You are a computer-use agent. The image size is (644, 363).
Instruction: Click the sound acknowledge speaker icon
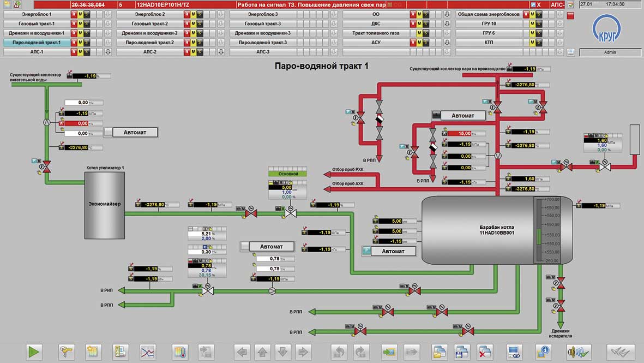[x=579, y=352]
